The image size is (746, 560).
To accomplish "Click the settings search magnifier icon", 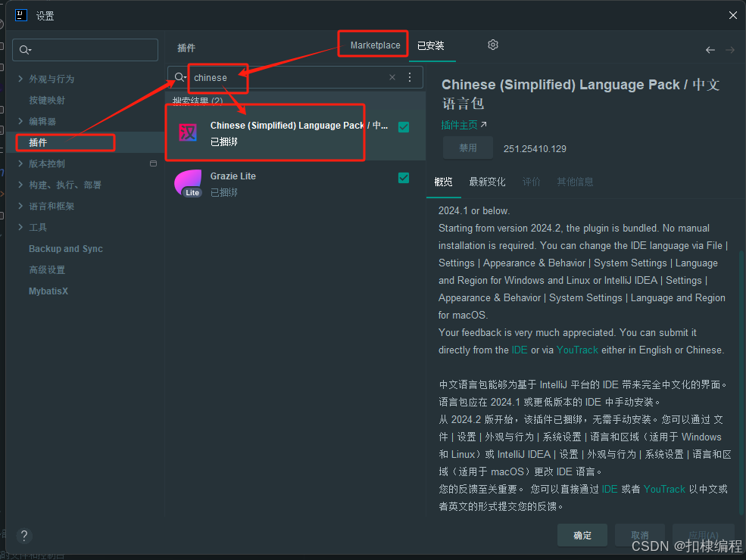I will pyautogui.click(x=25, y=49).
